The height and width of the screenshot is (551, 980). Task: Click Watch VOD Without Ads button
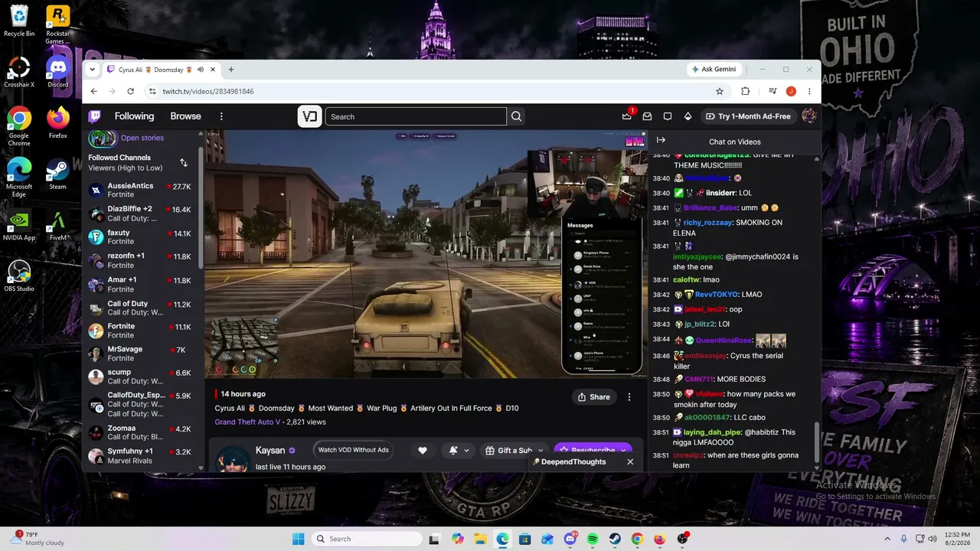click(x=354, y=450)
